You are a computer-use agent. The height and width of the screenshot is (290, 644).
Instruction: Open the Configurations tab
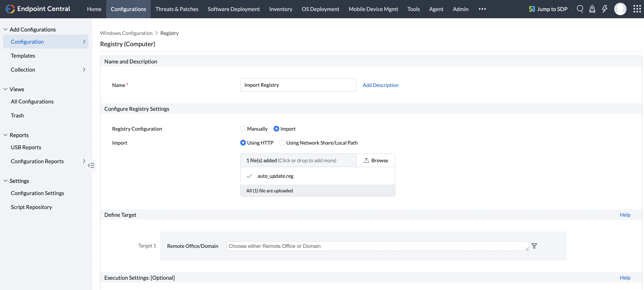128,9
